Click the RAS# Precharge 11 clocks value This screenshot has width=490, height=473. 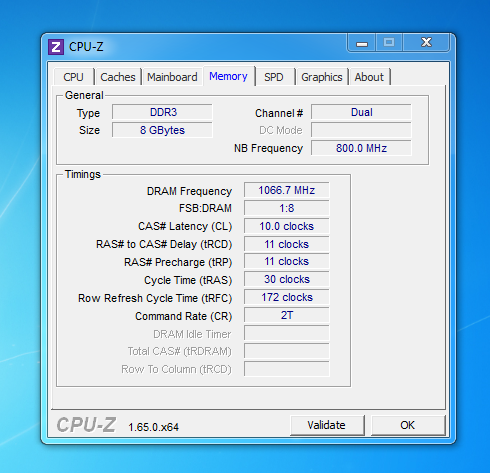[287, 261]
